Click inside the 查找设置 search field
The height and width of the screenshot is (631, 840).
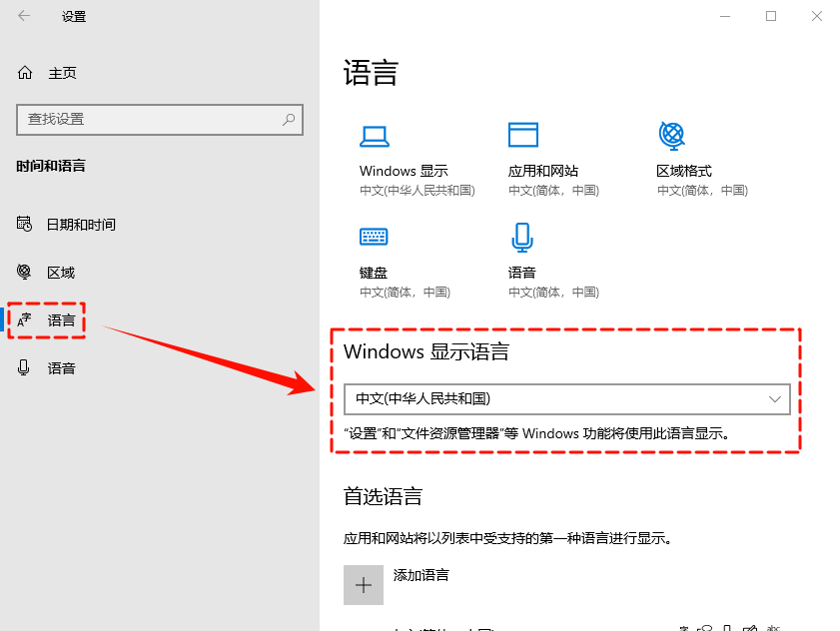click(x=150, y=120)
